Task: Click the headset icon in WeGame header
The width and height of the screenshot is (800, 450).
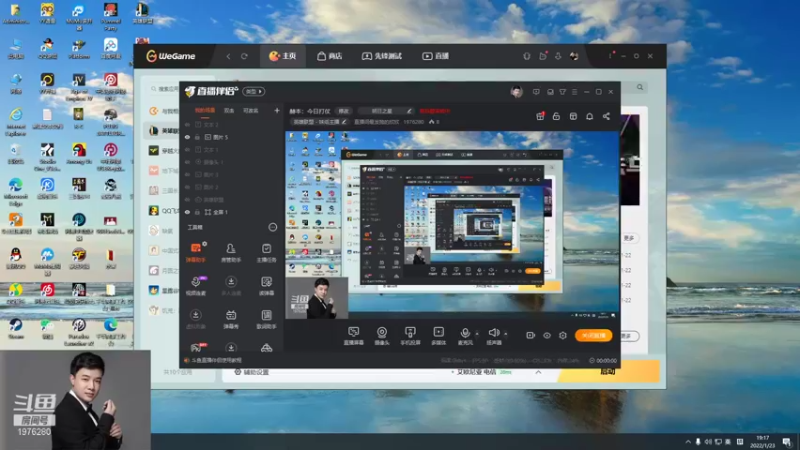Action: (527, 56)
